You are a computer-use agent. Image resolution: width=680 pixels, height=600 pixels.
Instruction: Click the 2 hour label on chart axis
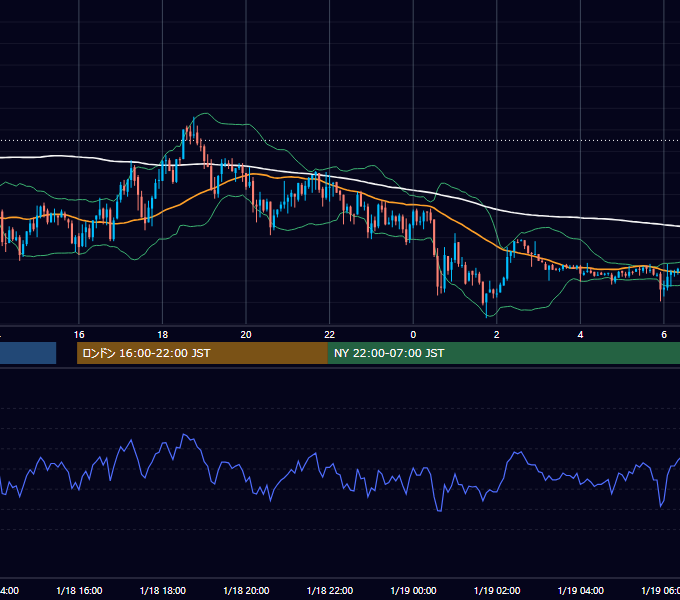pos(497,335)
